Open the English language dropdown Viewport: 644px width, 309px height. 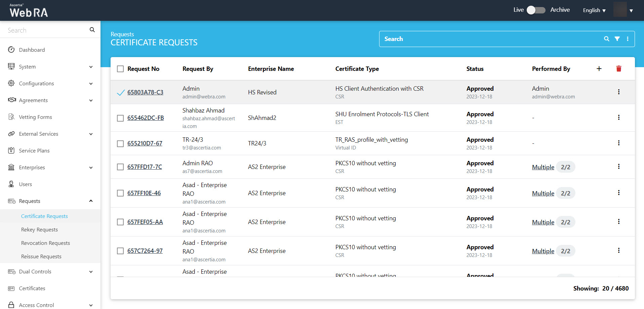[x=594, y=10]
